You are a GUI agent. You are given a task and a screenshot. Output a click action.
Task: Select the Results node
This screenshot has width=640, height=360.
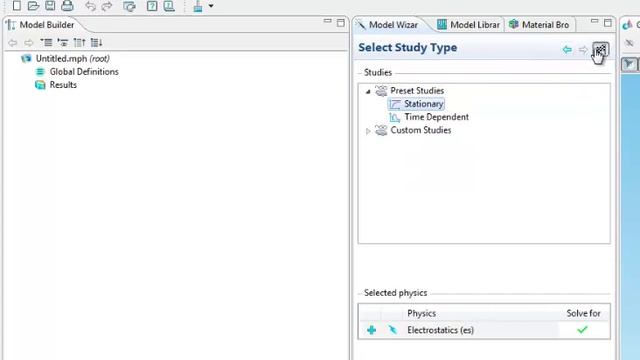click(63, 85)
